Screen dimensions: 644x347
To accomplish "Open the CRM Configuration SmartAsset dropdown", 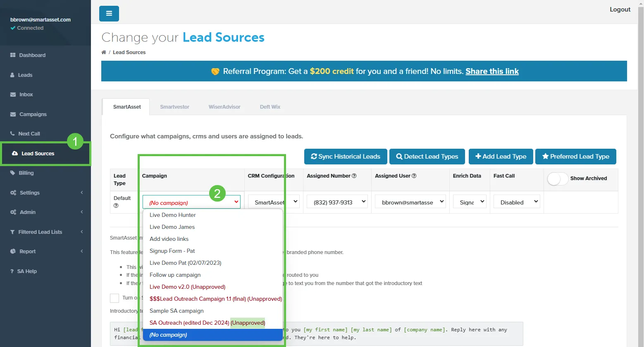I will [x=274, y=202].
